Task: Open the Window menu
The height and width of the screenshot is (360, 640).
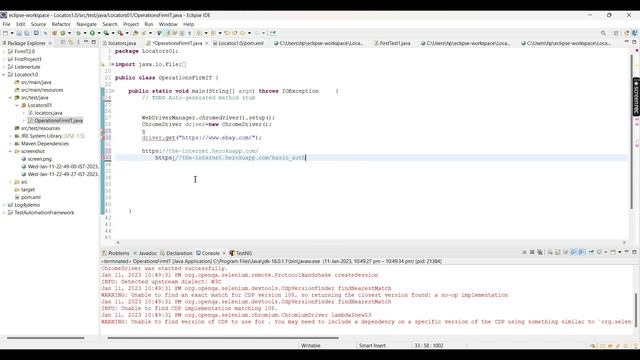Action: pyautogui.click(x=168, y=24)
